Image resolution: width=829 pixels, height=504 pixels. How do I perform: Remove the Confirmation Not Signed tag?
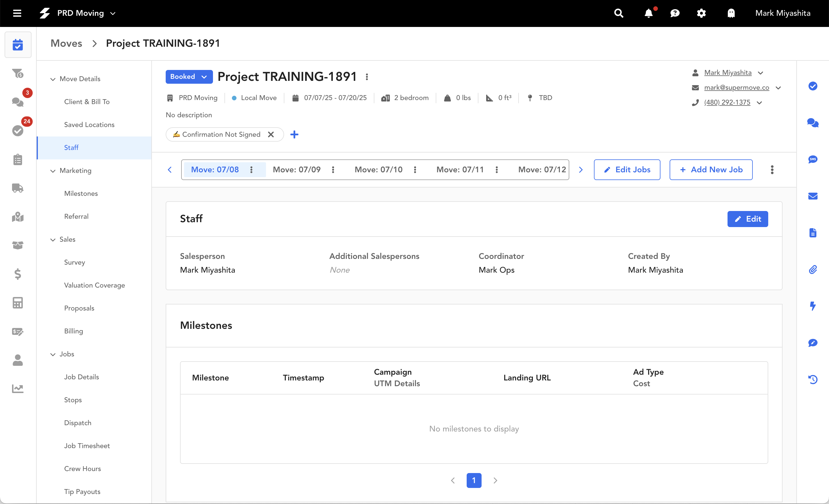271,134
